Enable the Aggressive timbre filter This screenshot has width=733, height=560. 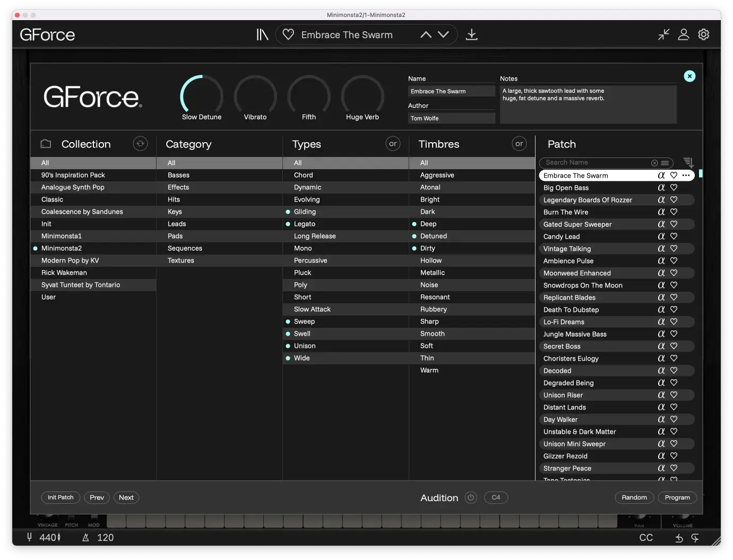click(472, 175)
